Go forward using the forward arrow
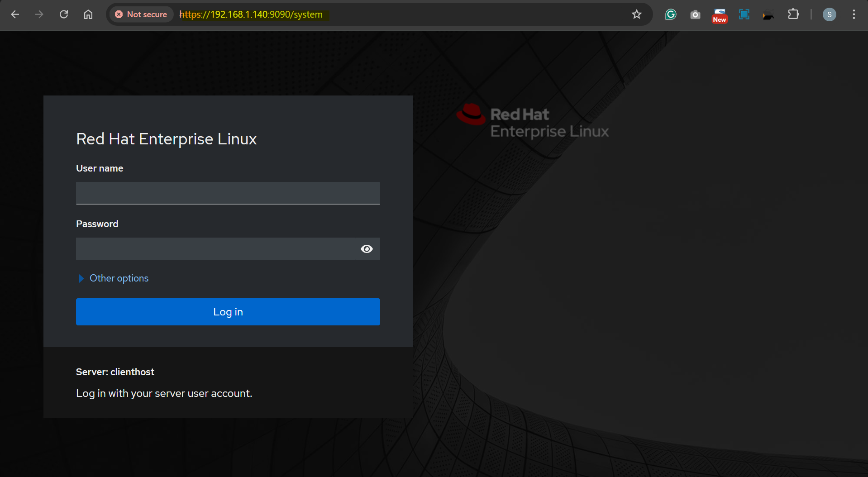The height and width of the screenshot is (477, 868). point(39,14)
